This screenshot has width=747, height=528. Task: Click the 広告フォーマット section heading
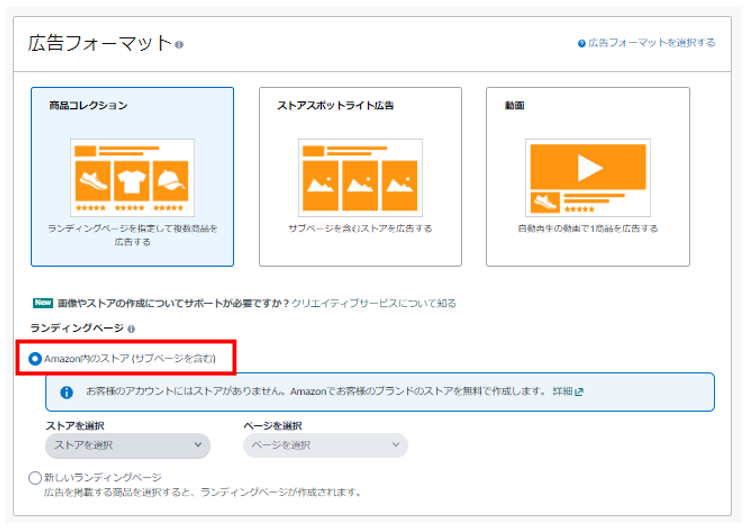(x=100, y=43)
